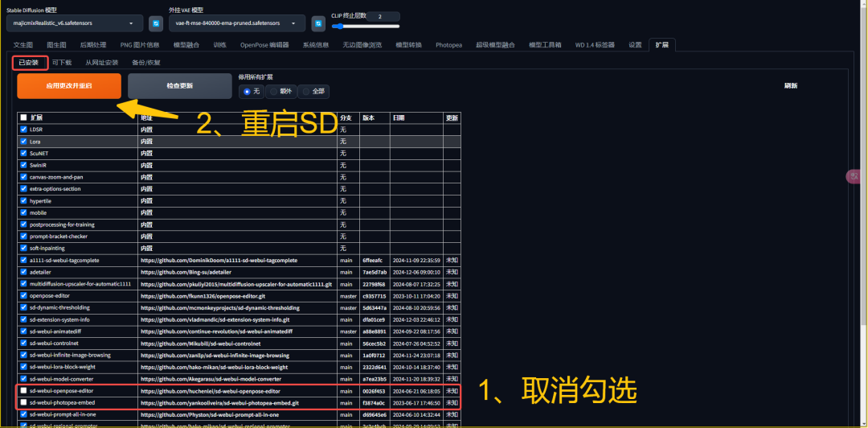Click the 刷新 button
This screenshot has height=428, width=868.
(791, 86)
